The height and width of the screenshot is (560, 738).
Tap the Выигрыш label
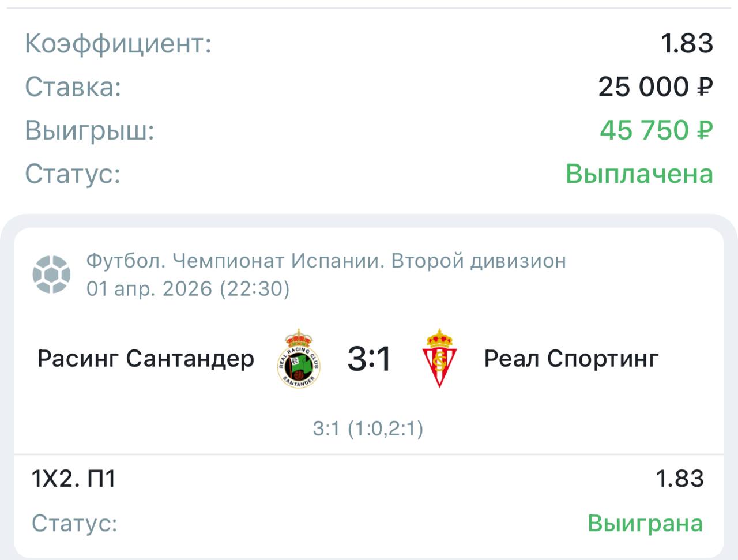(90, 130)
